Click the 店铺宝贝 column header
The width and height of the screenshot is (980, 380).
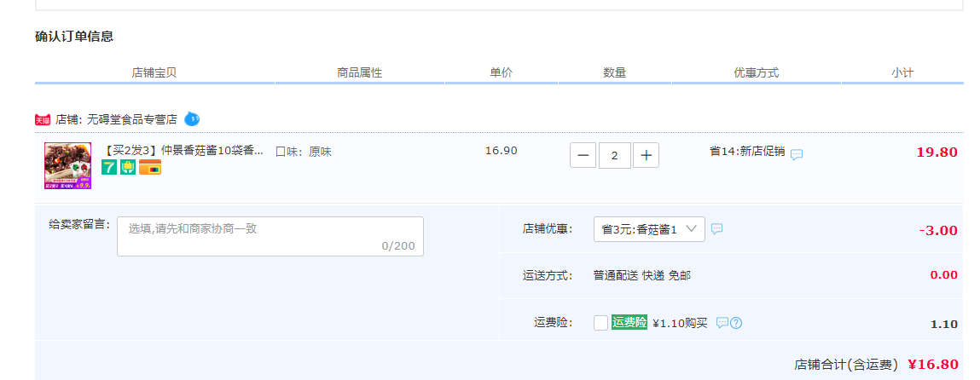[x=154, y=73]
